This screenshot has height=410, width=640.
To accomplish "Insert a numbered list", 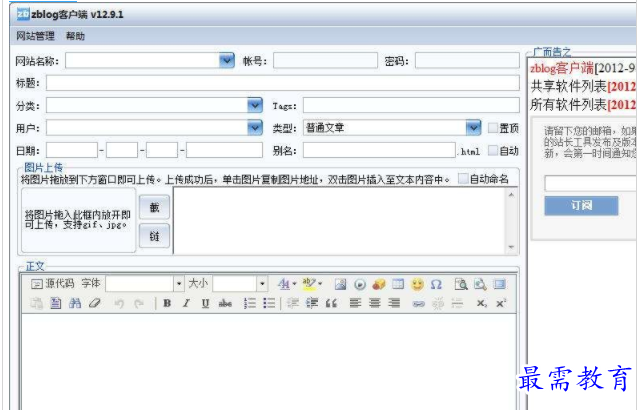I will [x=249, y=303].
